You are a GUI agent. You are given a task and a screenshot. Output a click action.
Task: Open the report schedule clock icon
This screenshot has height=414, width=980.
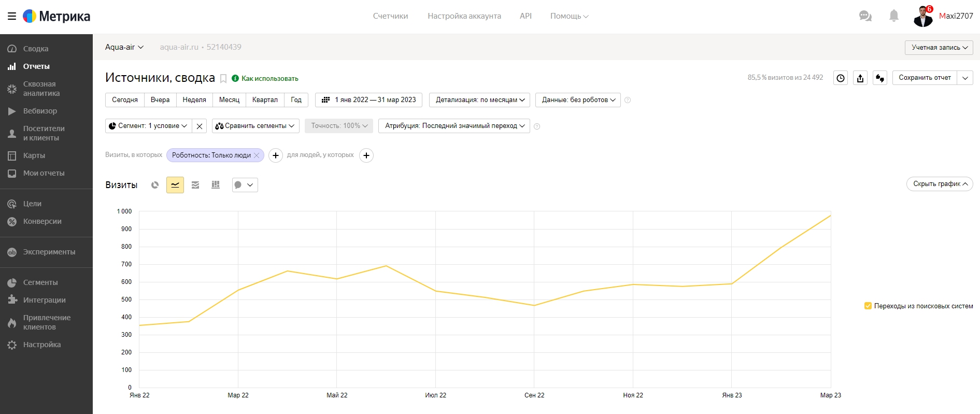pyautogui.click(x=841, y=78)
